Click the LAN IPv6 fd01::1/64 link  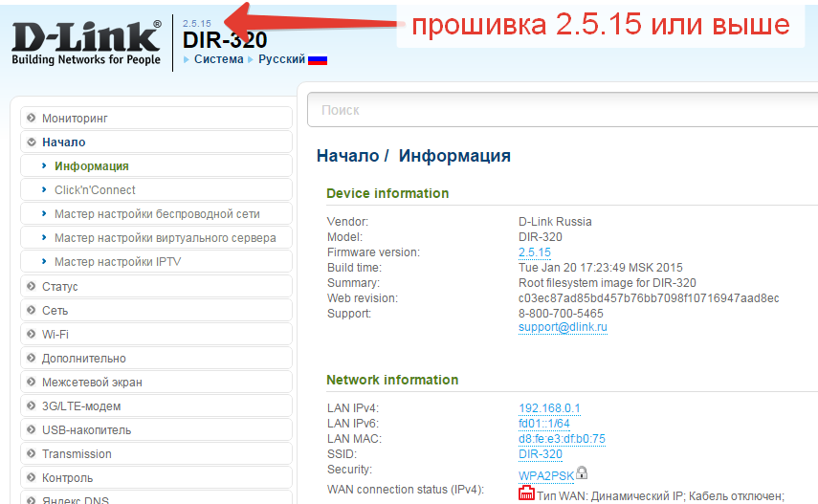click(x=544, y=424)
